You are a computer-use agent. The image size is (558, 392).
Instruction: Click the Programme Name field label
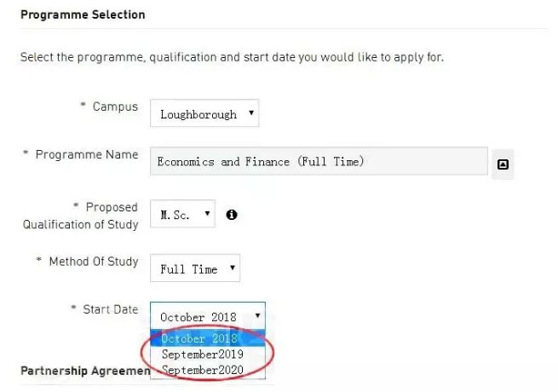[x=87, y=154]
